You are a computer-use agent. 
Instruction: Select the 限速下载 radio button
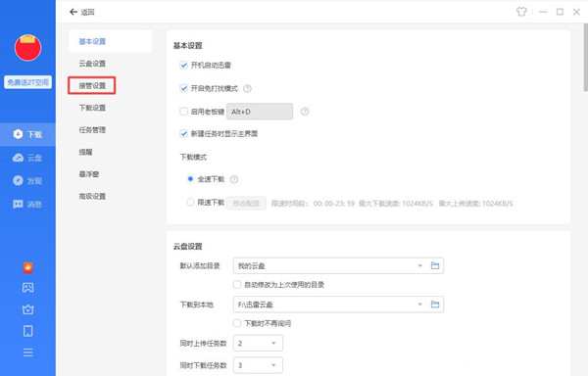[190, 203]
